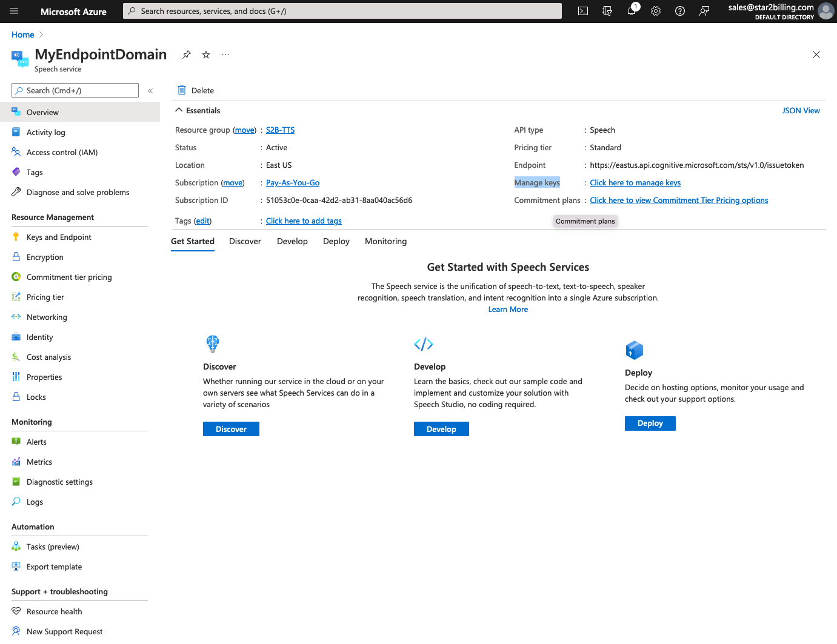The width and height of the screenshot is (837, 644).
Task: Open Commitment Tier Pricing options link
Action: click(x=679, y=200)
